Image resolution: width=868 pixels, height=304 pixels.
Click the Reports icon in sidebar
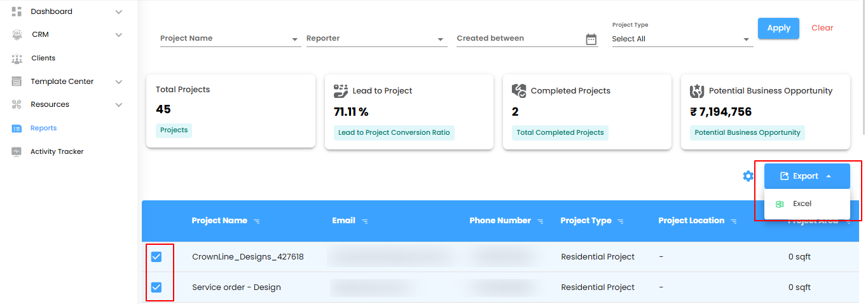17,128
